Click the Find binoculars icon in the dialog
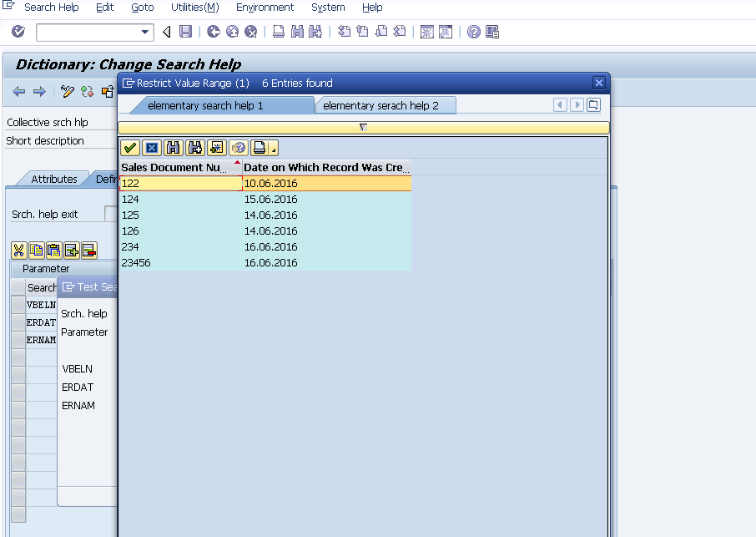 point(173,147)
